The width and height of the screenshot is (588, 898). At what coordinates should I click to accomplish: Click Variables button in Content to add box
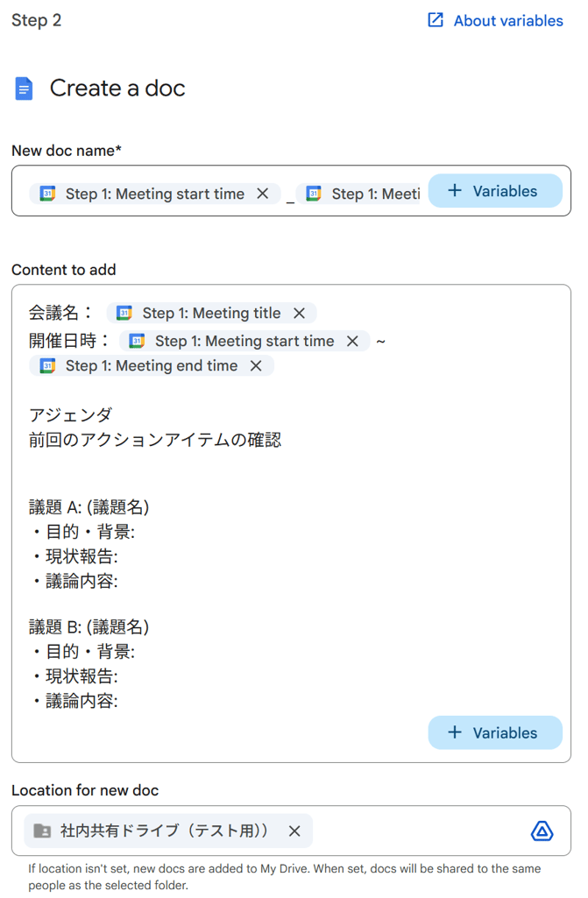pyautogui.click(x=495, y=732)
